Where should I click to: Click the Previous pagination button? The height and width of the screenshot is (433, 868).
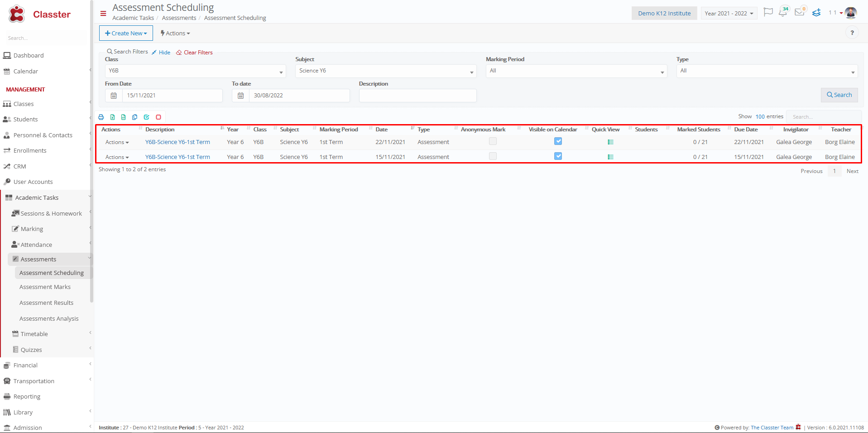(811, 171)
